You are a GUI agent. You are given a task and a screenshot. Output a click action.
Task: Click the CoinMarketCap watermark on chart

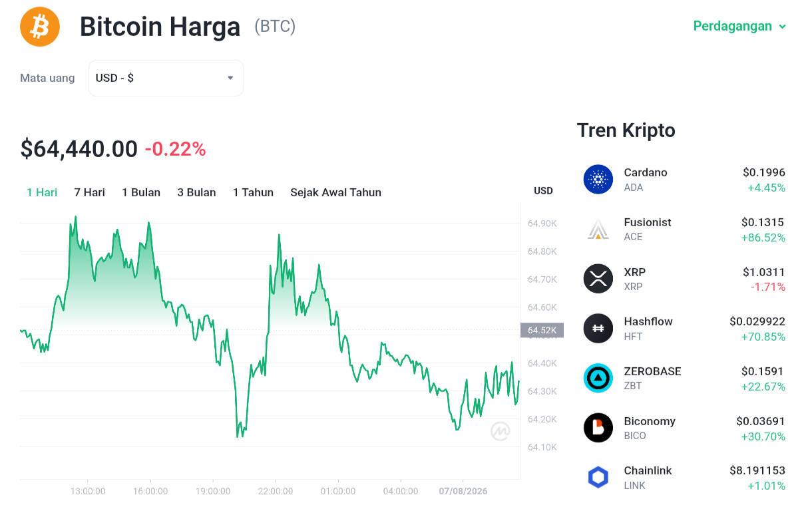click(501, 431)
